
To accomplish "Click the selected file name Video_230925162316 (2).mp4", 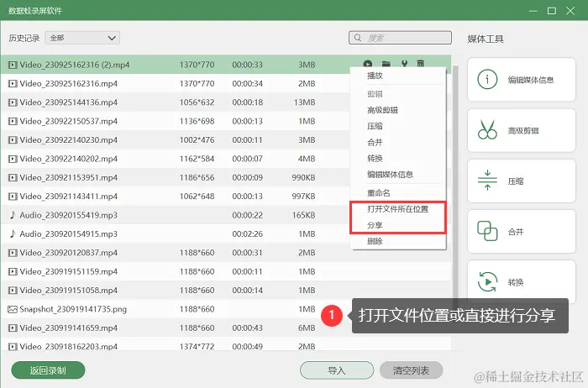I will tap(75, 65).
